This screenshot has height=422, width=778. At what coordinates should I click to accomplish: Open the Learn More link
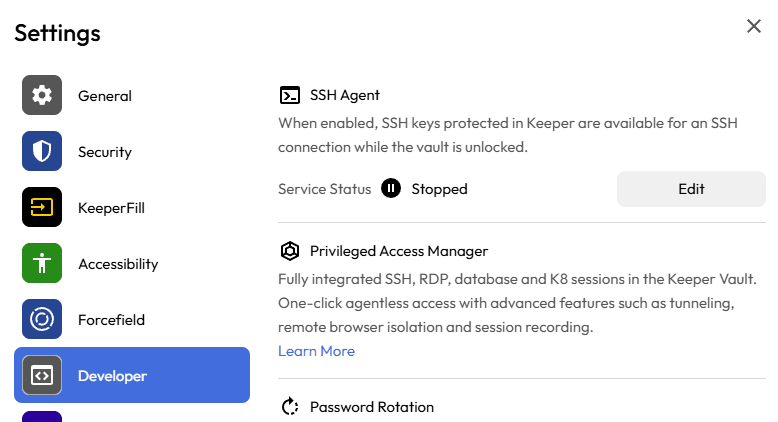pos(316,351)
